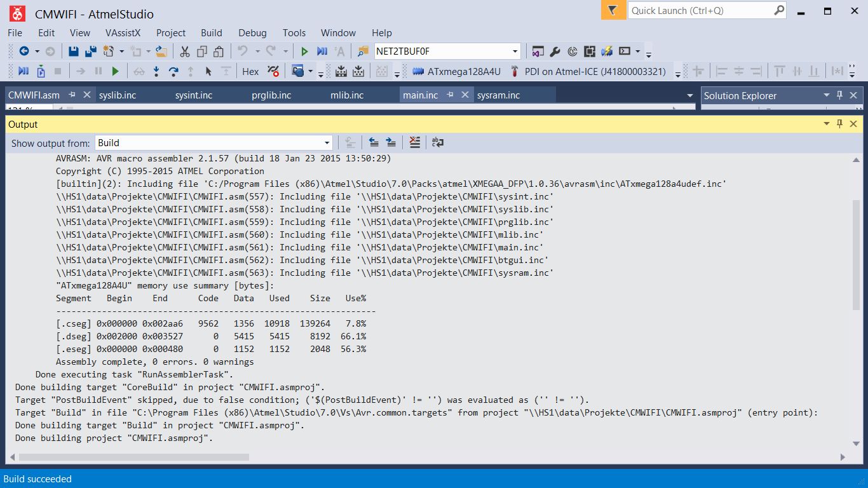The height and width of the screenshot is (488, 868).
Task: Open the Output panel window position dropdown
Action: tap(826, 124)
